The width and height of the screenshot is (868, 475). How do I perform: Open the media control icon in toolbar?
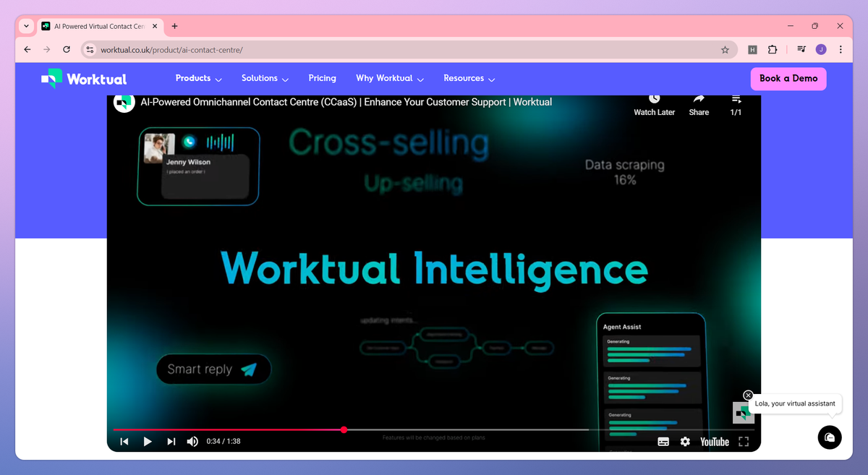pos(801,50)
